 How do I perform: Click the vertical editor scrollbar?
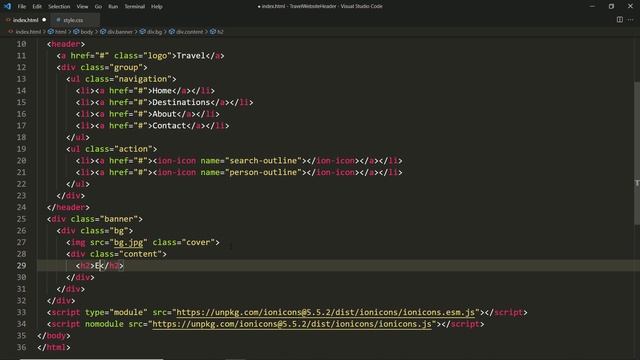tap(637, 153)
